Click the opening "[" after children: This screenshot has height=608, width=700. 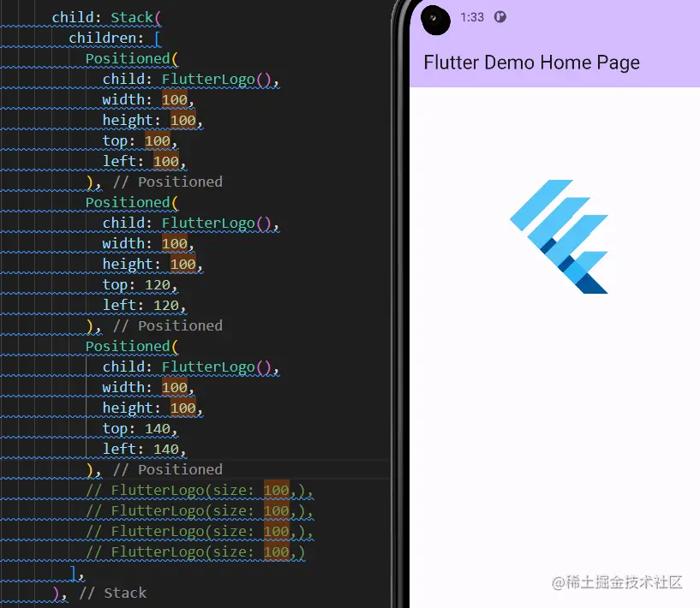(x=157, y=39)
